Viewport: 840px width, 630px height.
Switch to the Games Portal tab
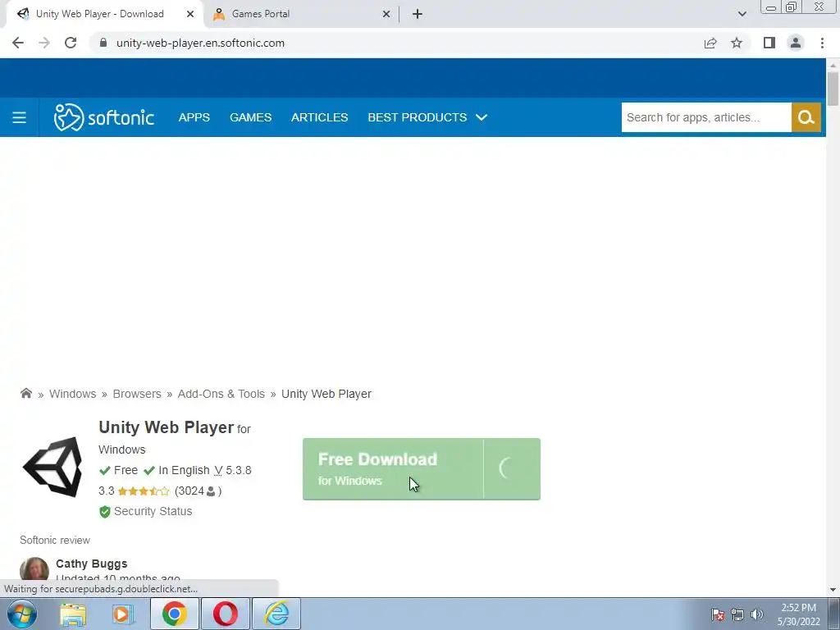pyautogui.click(x=300, y=14)
